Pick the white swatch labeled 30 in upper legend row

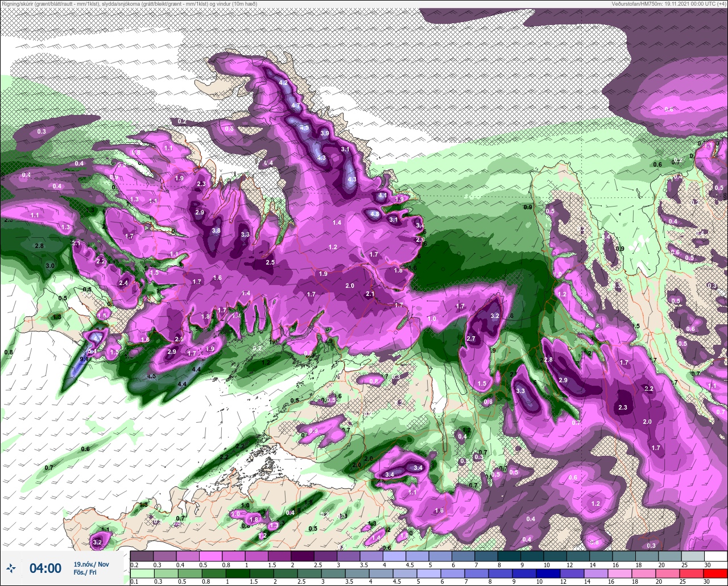(x=715, y=556)
